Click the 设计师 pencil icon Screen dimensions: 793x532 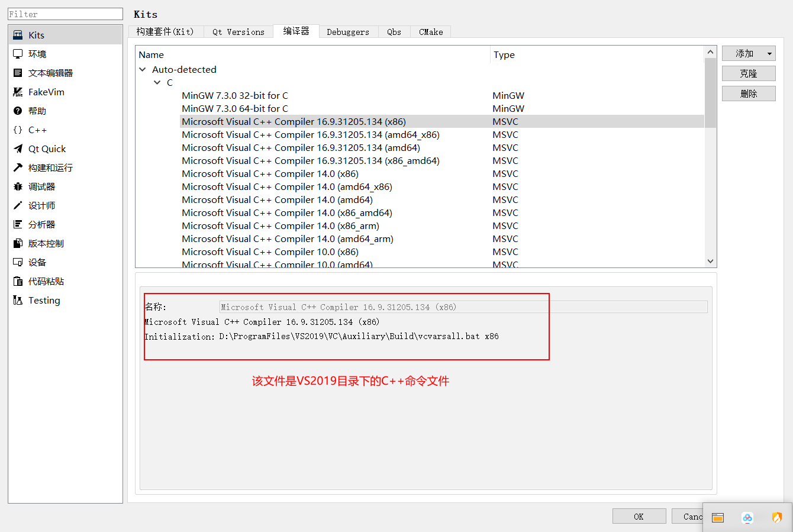(x=18, y=205)
